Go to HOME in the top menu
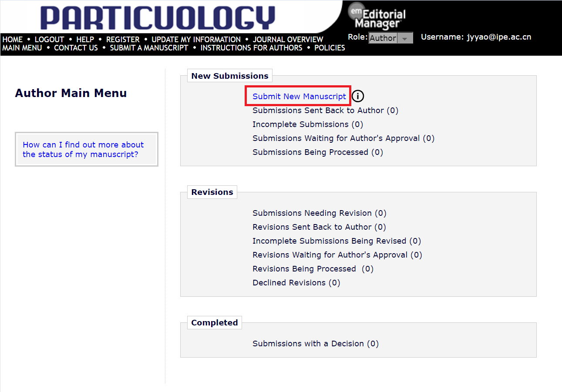 (x=13, y=40)
